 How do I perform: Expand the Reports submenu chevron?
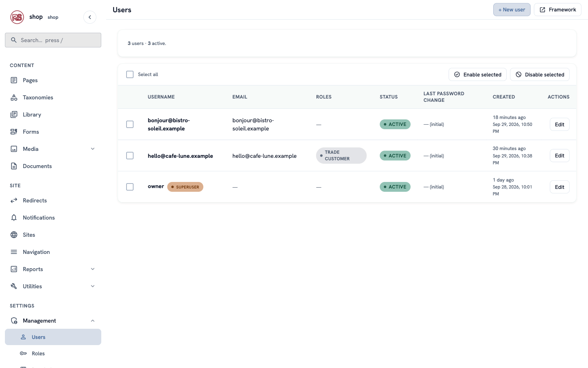click(93, 269)
